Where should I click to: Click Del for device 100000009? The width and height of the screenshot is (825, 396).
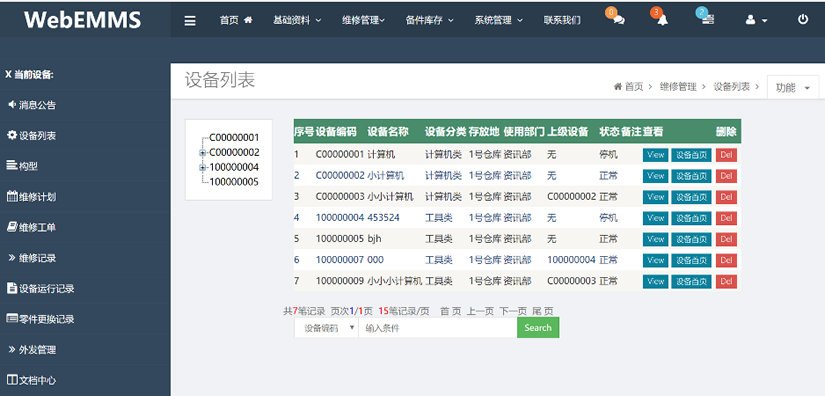[x=726, y=281]
